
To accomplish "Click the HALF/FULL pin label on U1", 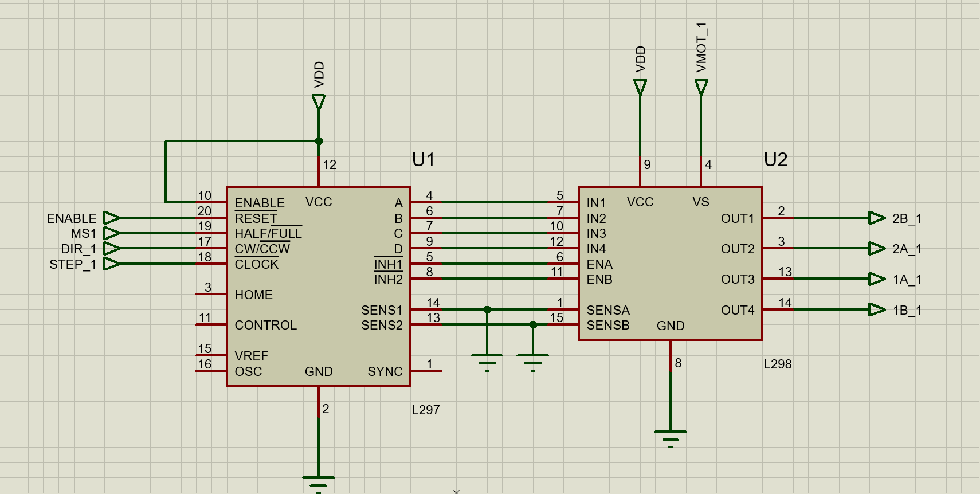I will 268,233.
